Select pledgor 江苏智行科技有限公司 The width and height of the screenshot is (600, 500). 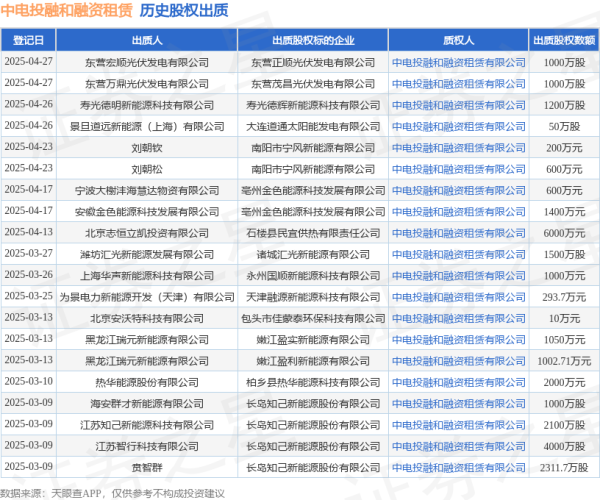coord(149,446)
